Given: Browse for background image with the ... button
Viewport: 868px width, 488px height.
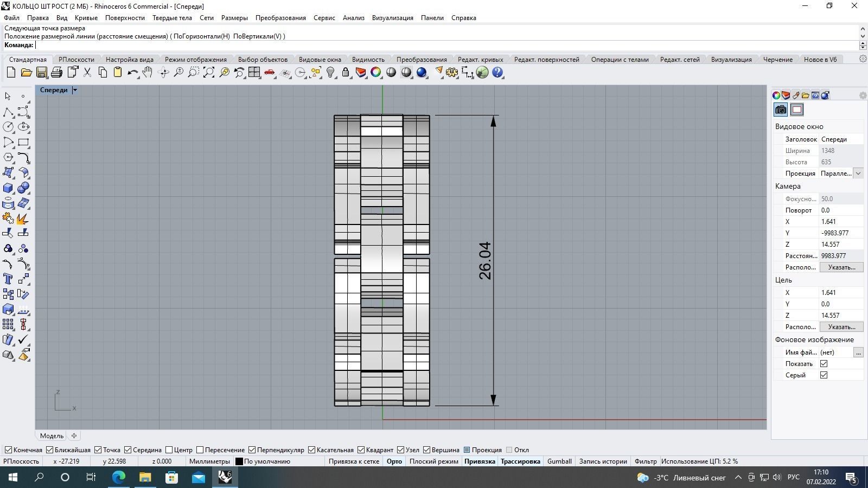Looking at the screenshot, I should coord(858,352).
